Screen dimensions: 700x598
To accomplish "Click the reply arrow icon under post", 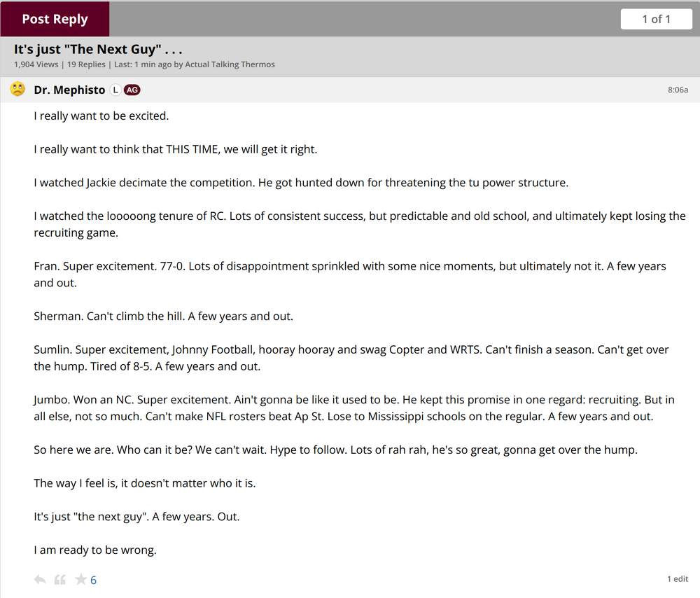I will [x=40, y=579].
